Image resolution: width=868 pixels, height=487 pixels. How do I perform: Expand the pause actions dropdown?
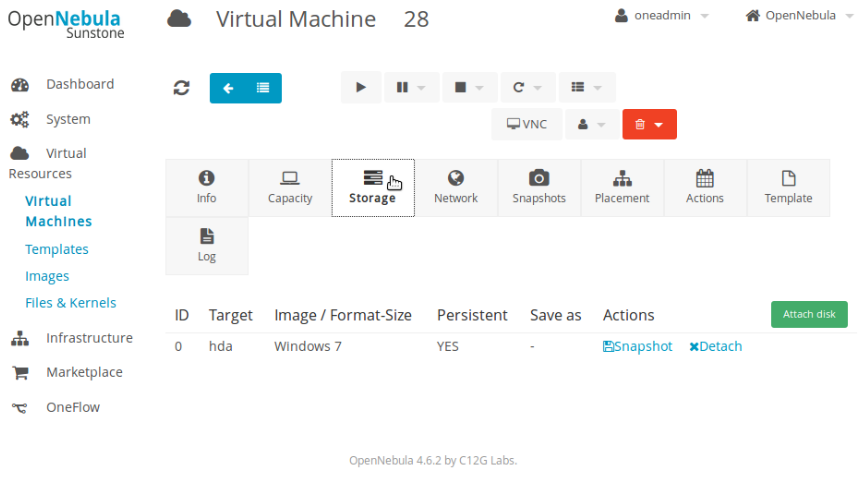(410, 88)
